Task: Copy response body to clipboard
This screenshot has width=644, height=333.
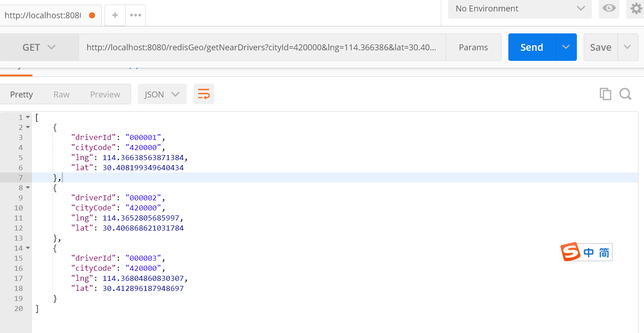Action: tap(606, 94)
